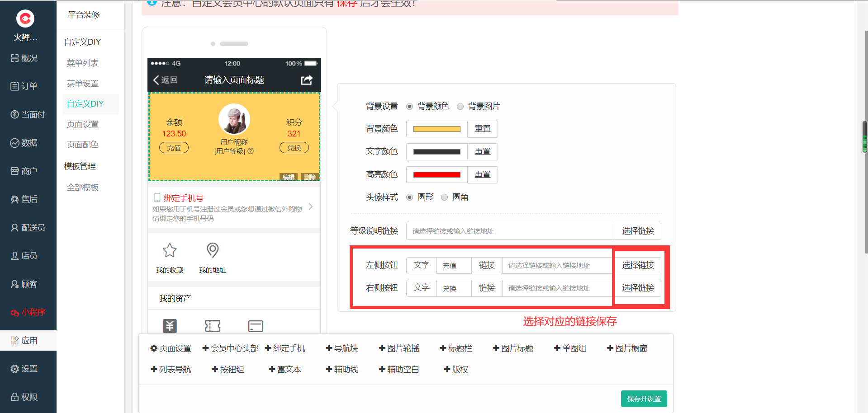Select 背景颜色 radio option
The width and height of the screenshot is (868, 413).
pos(410,107)
